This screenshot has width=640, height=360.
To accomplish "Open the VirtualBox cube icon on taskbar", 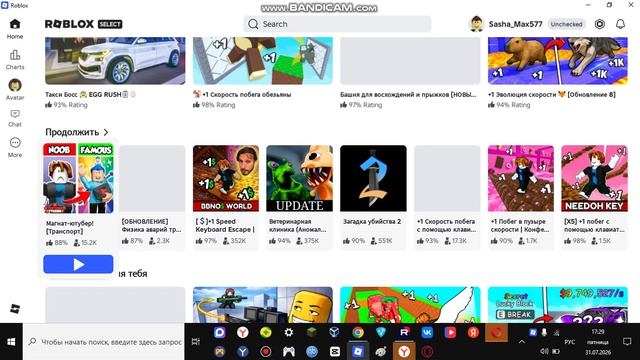I will pos(335,333).
